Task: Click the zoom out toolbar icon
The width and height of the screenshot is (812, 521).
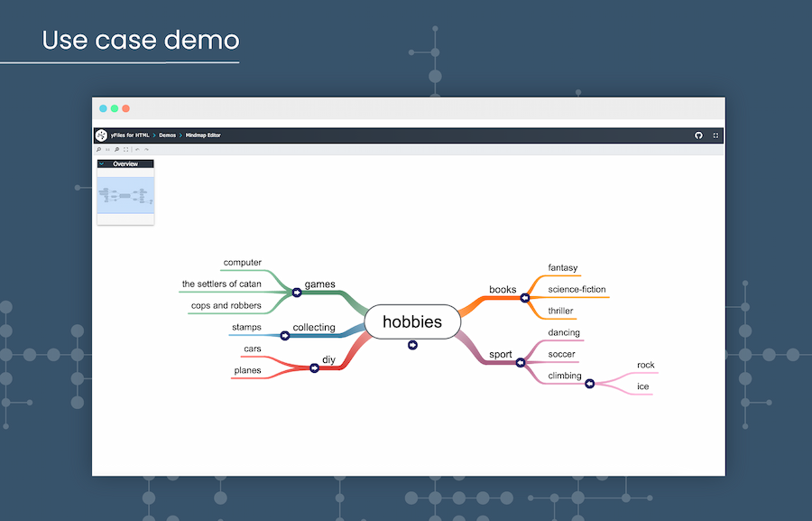Action: (x=116, y=149)
